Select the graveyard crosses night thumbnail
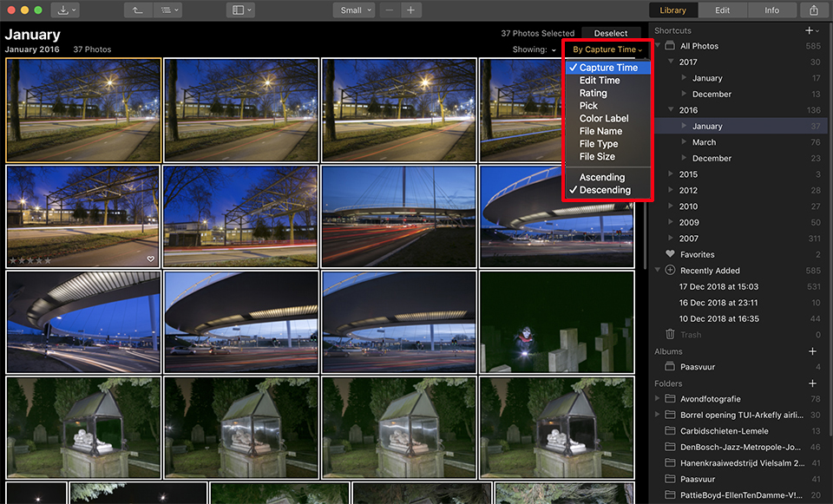Viewport: 833px width, 504px height. 557,322
